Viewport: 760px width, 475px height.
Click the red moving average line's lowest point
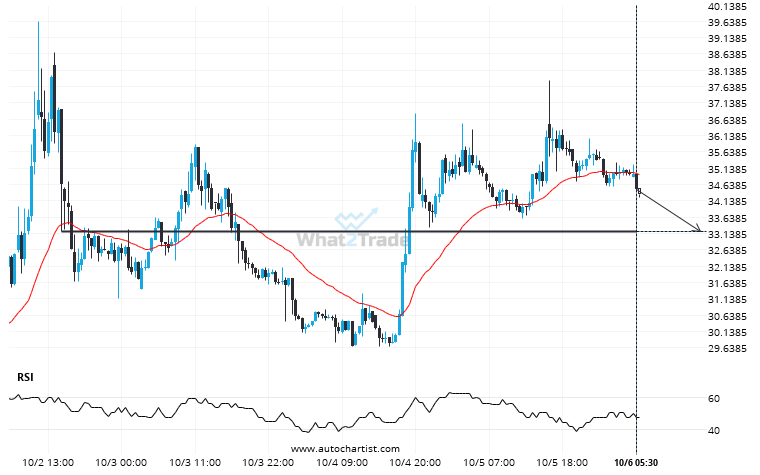(395, 317)
